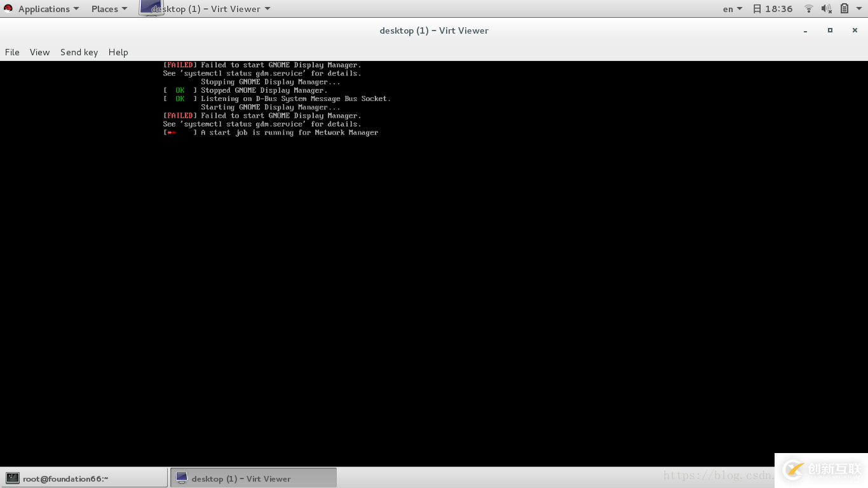The image size is (868, 488).
Task: Open the Places menu
Action: [x=109, y=9]
